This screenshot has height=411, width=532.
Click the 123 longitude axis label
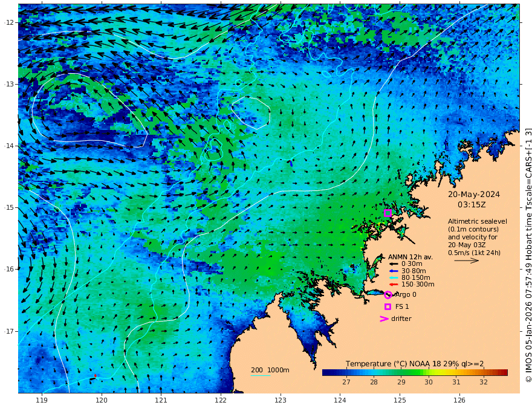coord(281,401)
